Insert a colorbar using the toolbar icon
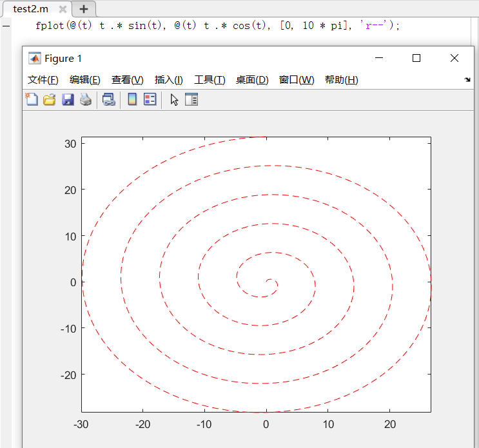 coord(132,99)
